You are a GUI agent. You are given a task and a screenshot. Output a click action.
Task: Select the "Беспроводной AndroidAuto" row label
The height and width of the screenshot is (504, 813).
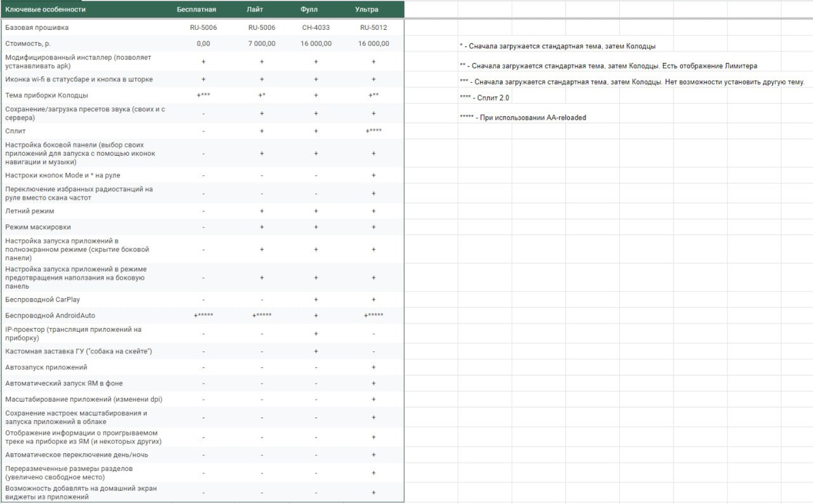click(50, 316)
